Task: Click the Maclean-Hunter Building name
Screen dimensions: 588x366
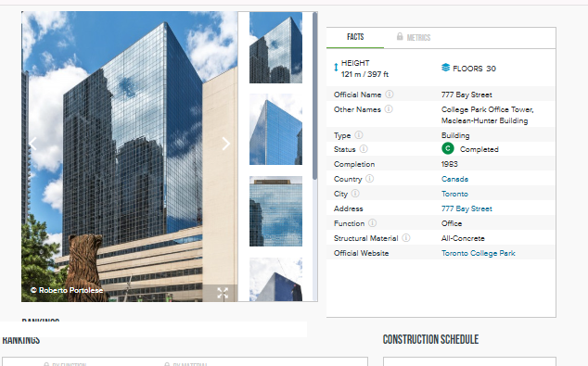Action: point(484,120)
